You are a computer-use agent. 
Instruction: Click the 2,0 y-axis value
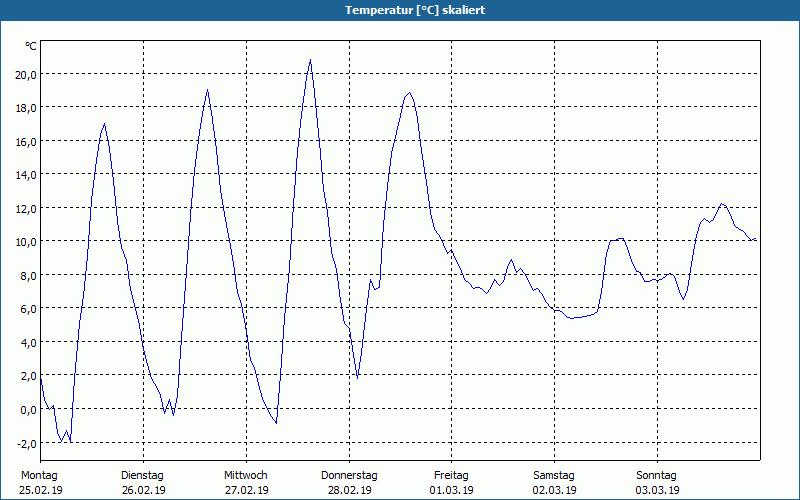point(28,376)
